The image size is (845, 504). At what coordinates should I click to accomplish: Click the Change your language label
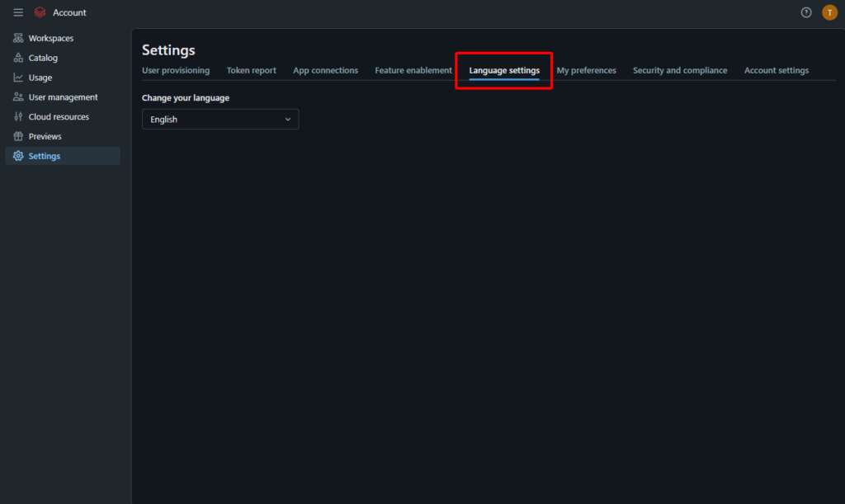tap(186, 98)
